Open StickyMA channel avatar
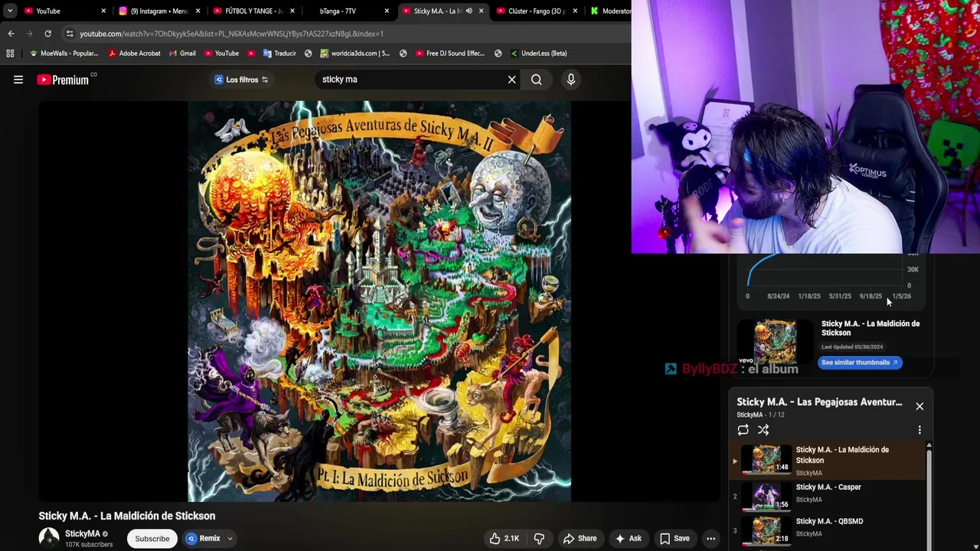The height and width of the screenshot is (551, 980). click(49, 538)
